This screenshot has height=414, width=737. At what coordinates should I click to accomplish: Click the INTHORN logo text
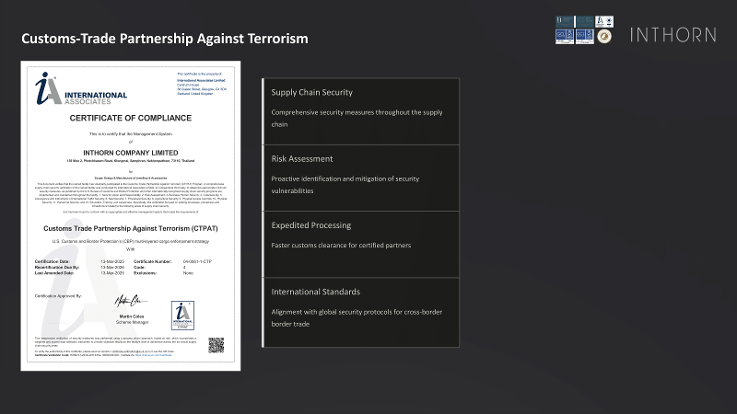coord(673,35)
